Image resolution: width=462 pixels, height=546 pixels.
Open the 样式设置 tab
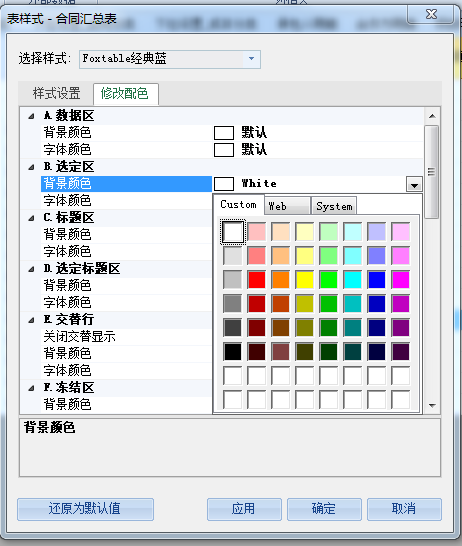pyautogui.click(x=56, y=93)
